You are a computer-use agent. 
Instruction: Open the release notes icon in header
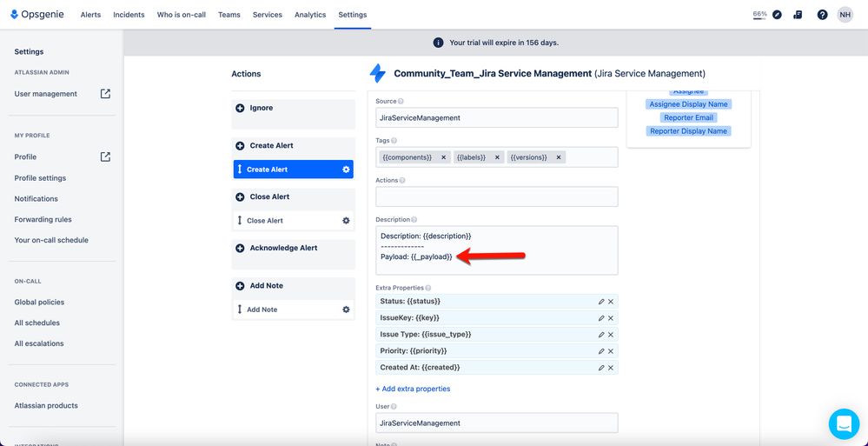click(x=798, y=15)
